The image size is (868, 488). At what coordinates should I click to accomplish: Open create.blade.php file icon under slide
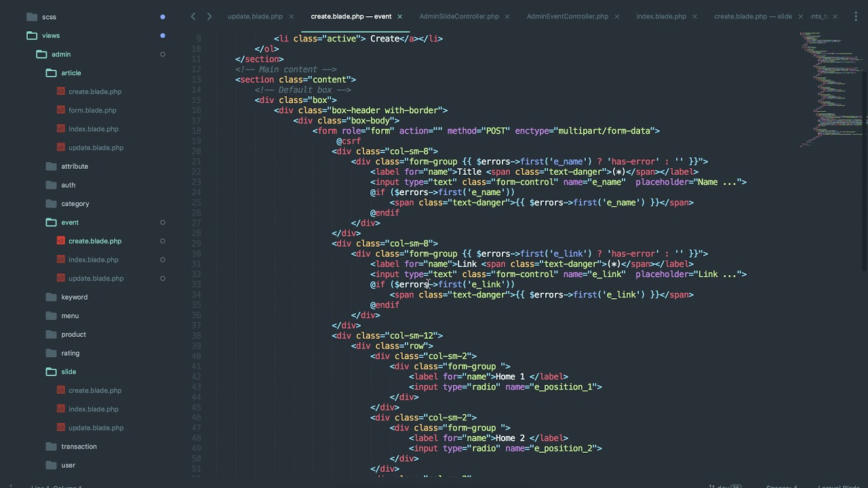pyautogui.click(x=61, y=390)
